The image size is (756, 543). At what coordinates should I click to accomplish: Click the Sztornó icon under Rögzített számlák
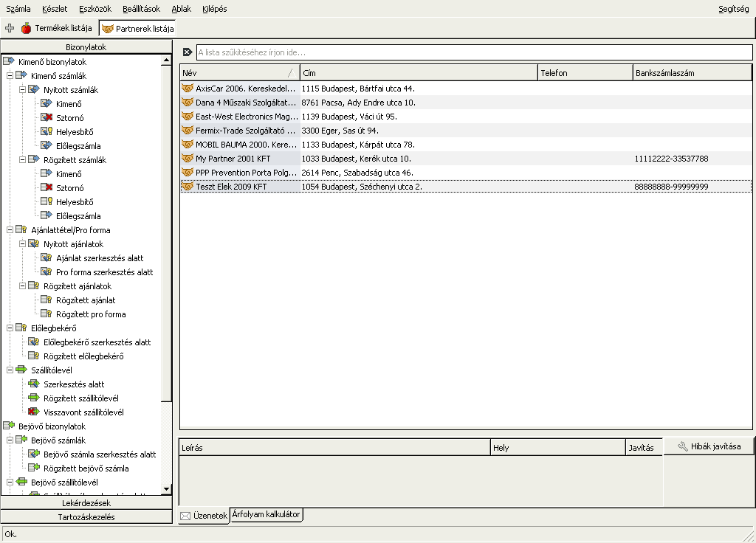tap(47, 187)
